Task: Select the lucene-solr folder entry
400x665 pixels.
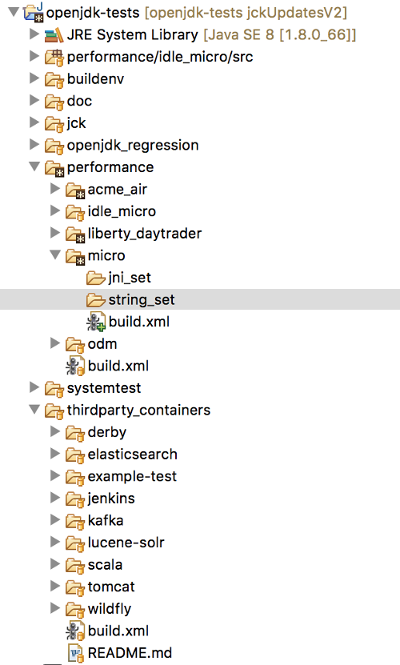Action: pos(126,542)
